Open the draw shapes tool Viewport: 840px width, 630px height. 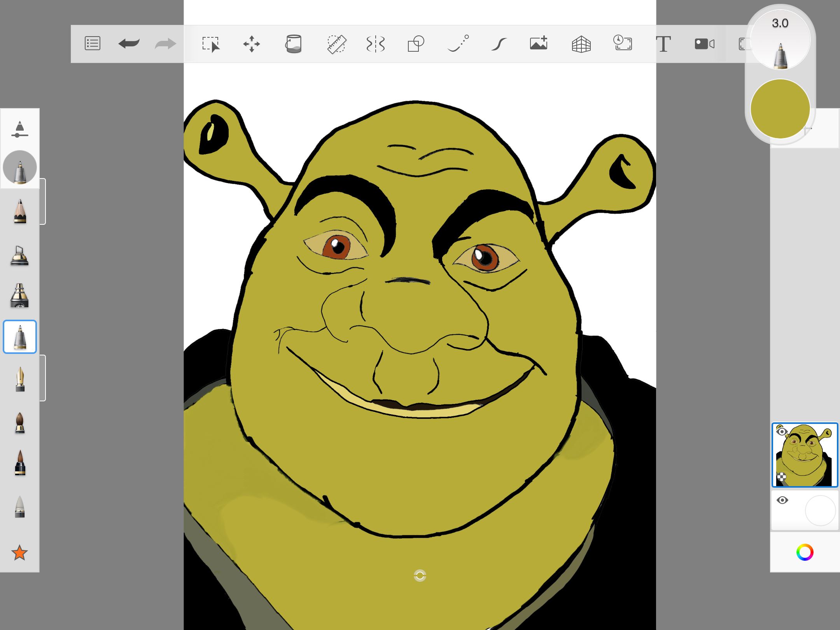coord(416,44)
